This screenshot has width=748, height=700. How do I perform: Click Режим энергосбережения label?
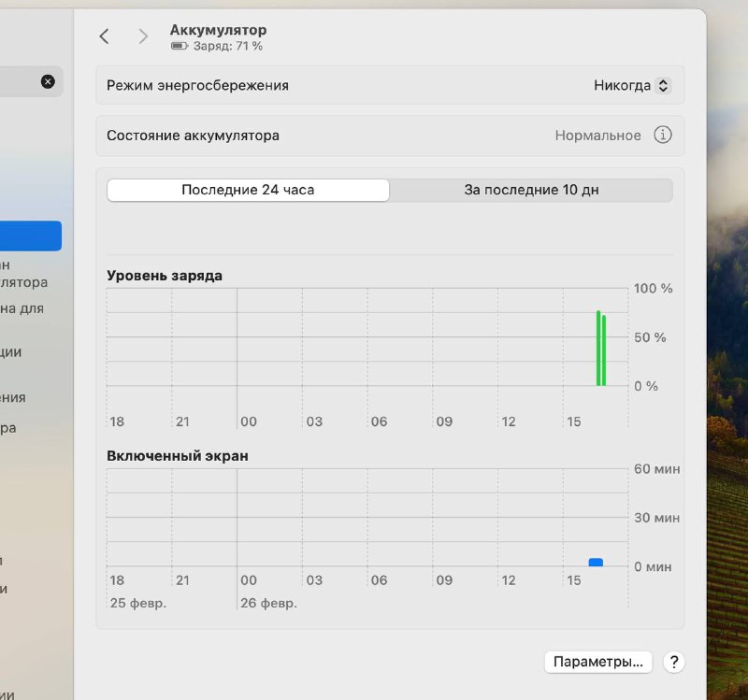(x=197, y=85)
